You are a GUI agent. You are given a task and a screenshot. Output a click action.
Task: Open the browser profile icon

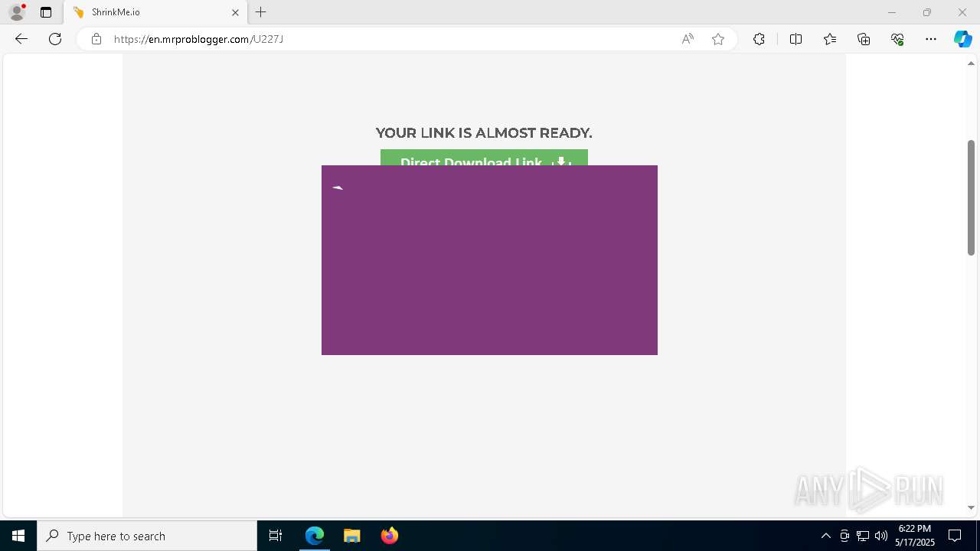pos(17,12)
